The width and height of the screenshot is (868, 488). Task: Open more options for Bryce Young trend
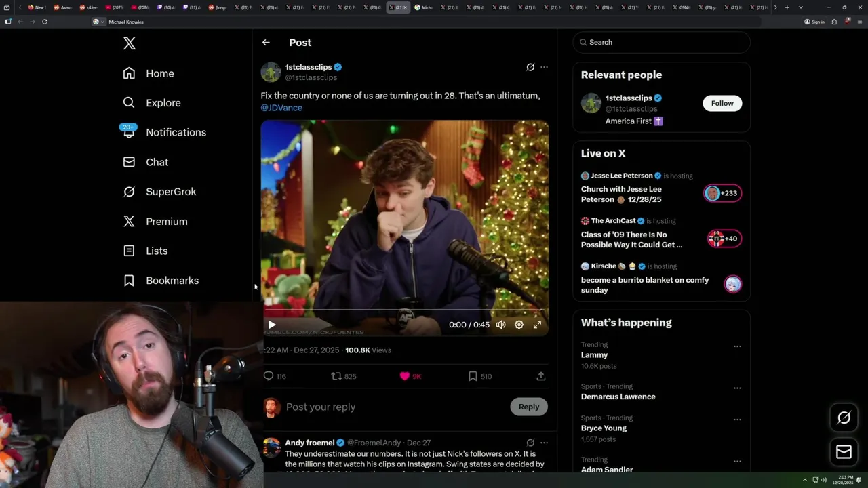point(737,420)
